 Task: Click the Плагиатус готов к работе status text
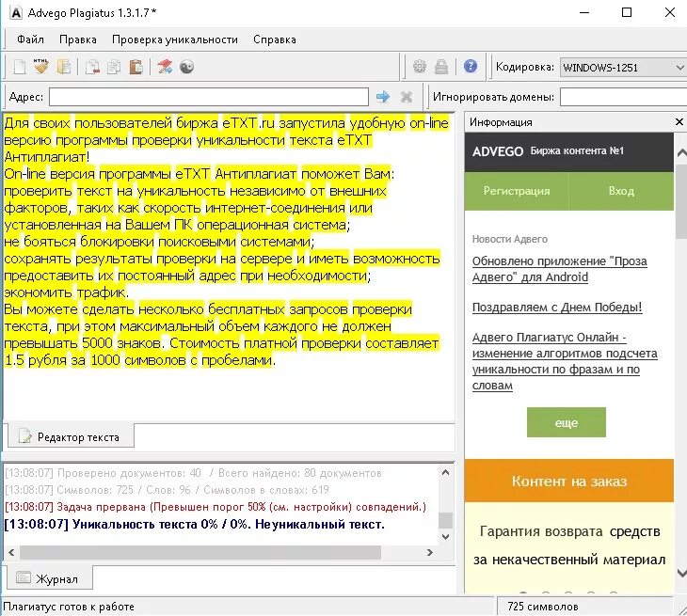point(69,607)
